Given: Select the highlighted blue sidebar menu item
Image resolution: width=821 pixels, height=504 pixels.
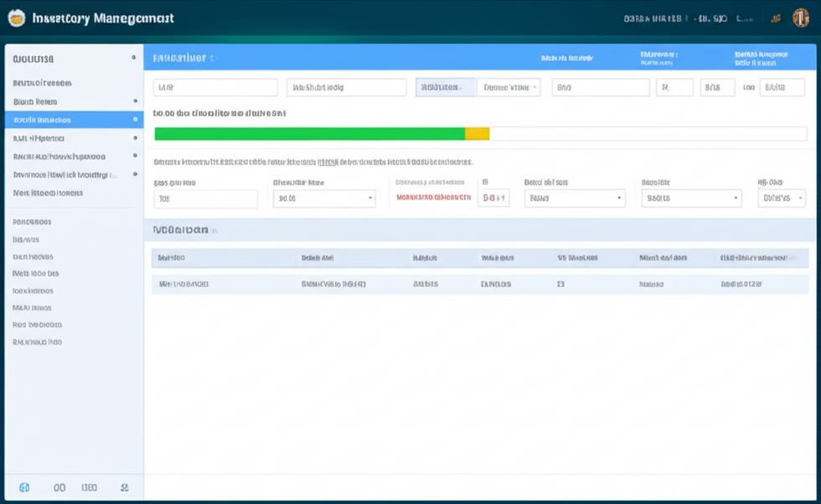Looking at the screenshot, I should click(74, 120).
